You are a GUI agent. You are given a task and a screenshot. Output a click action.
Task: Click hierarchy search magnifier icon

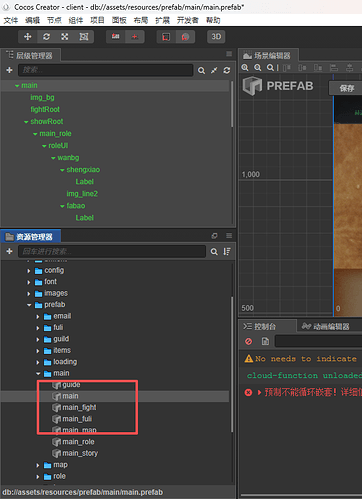[x=201, y=70]
